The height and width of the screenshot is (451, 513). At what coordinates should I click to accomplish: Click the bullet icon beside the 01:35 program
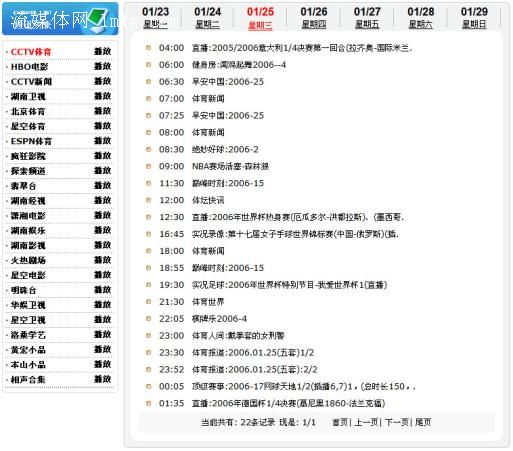coord(149,403)
